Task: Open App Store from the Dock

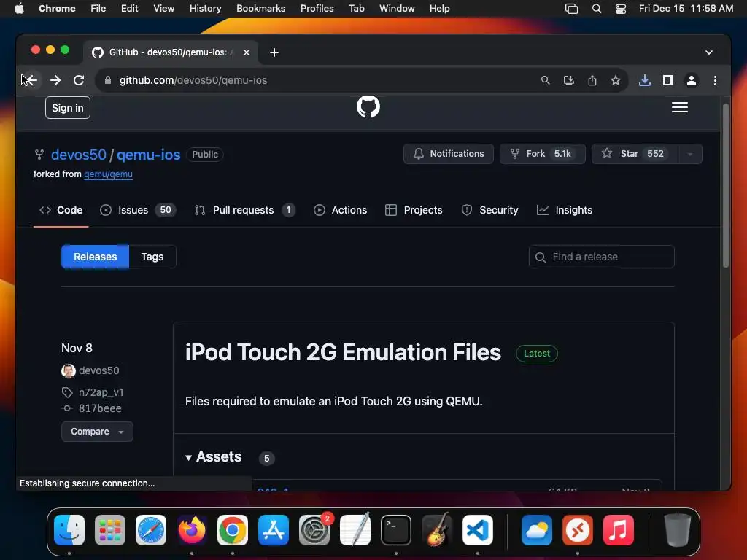Action: [x=274, y=530]
